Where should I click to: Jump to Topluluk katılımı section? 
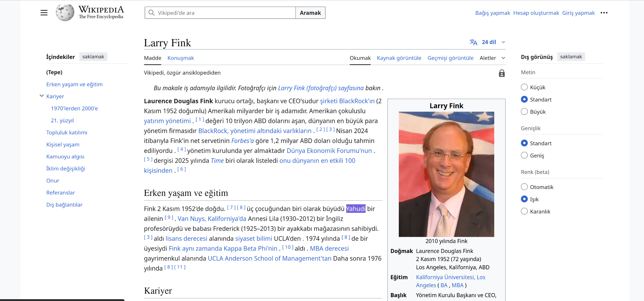point(67,132)
